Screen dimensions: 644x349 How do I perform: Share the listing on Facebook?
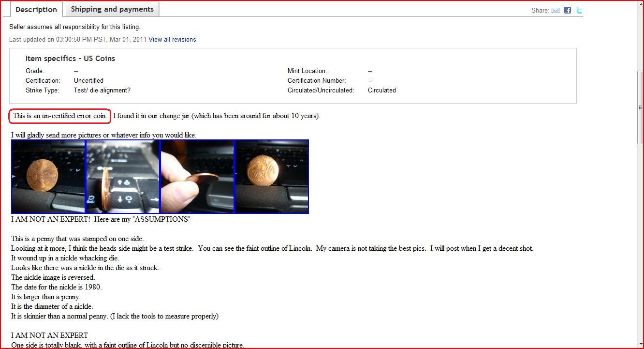point(568,10)
